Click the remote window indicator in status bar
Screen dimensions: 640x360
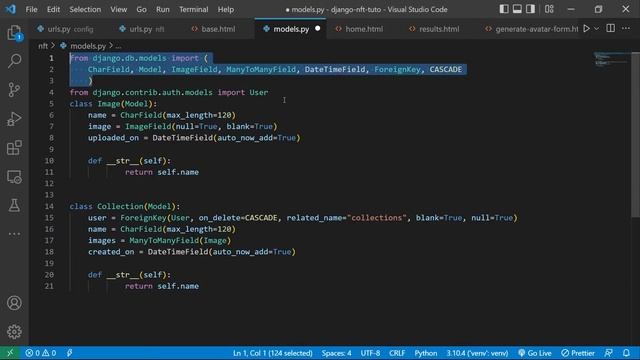pyautogui.click(x=10, y=353)
